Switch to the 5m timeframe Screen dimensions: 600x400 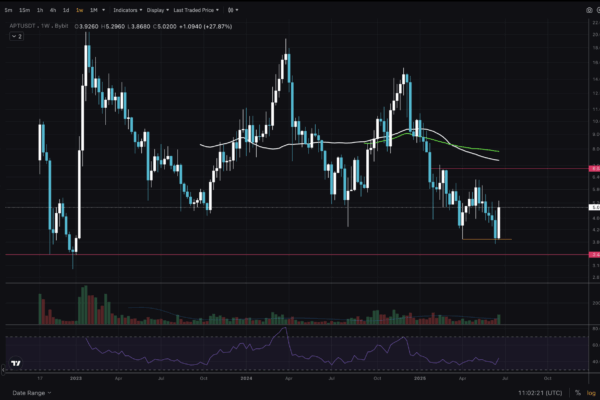8,10
